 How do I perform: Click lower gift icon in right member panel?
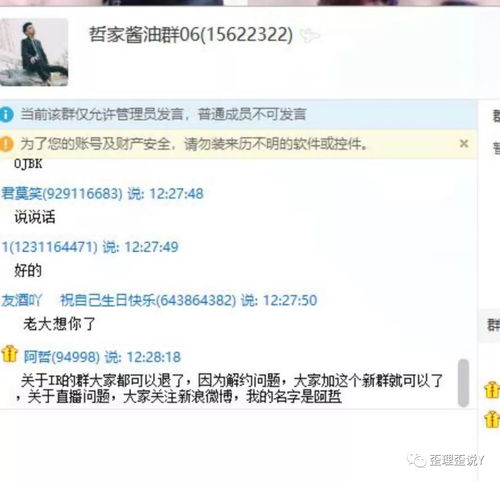(492, 419)
